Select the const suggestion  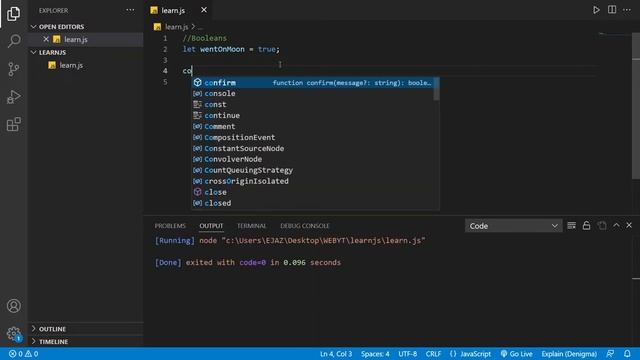tap(313, 104)
